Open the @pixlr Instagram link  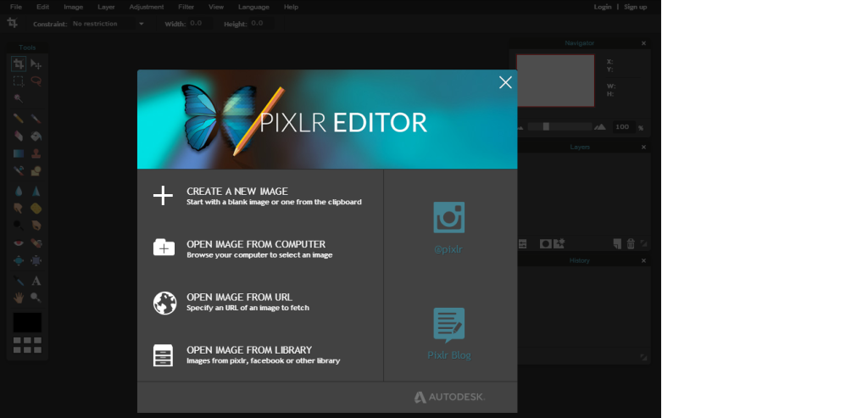(x=448, y=227)
